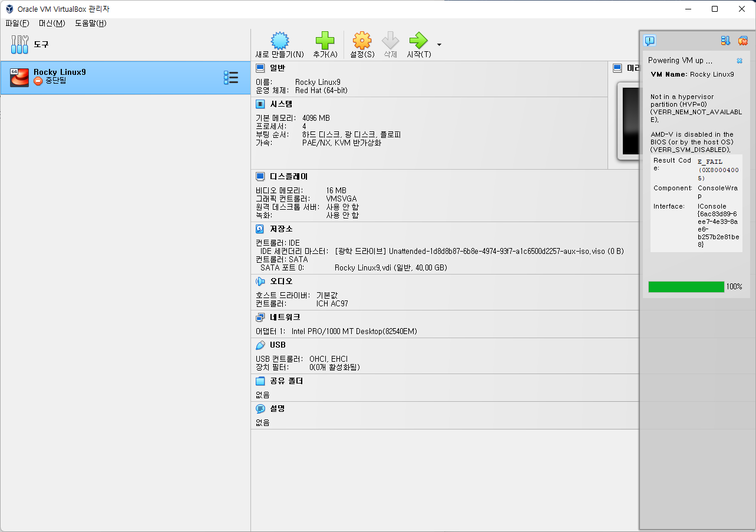Click the 시스템 section header
Viewport: 756px width, 532px height.
[x=281, y=104]
